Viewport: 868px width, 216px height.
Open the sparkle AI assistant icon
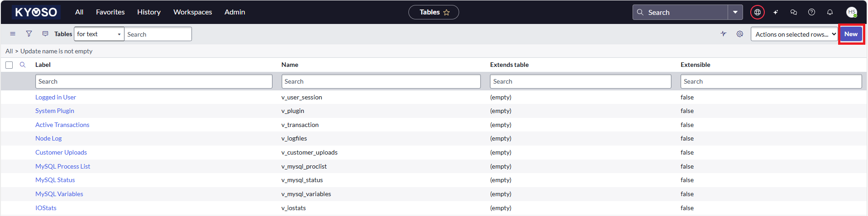776,12
